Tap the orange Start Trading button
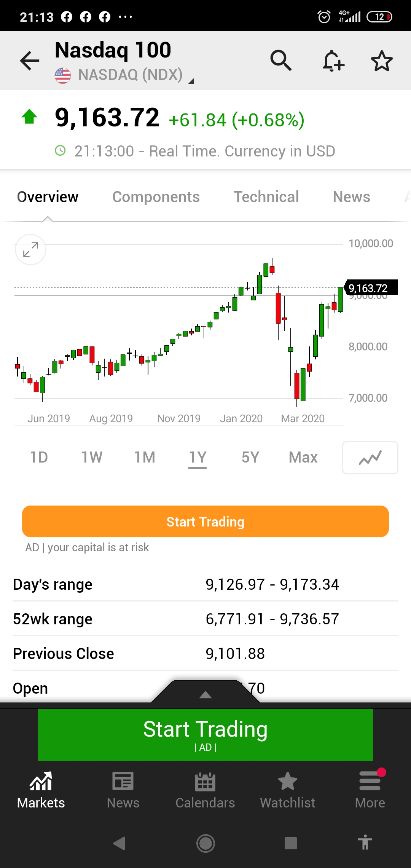This screenshot has height=868, width=411. [x=205, y=522]
